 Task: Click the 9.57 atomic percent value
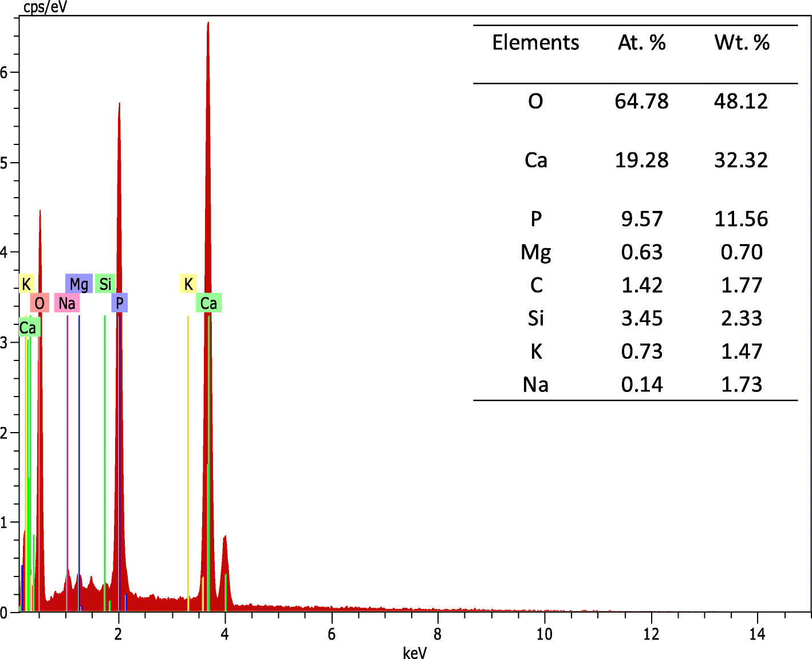[642, 219]
